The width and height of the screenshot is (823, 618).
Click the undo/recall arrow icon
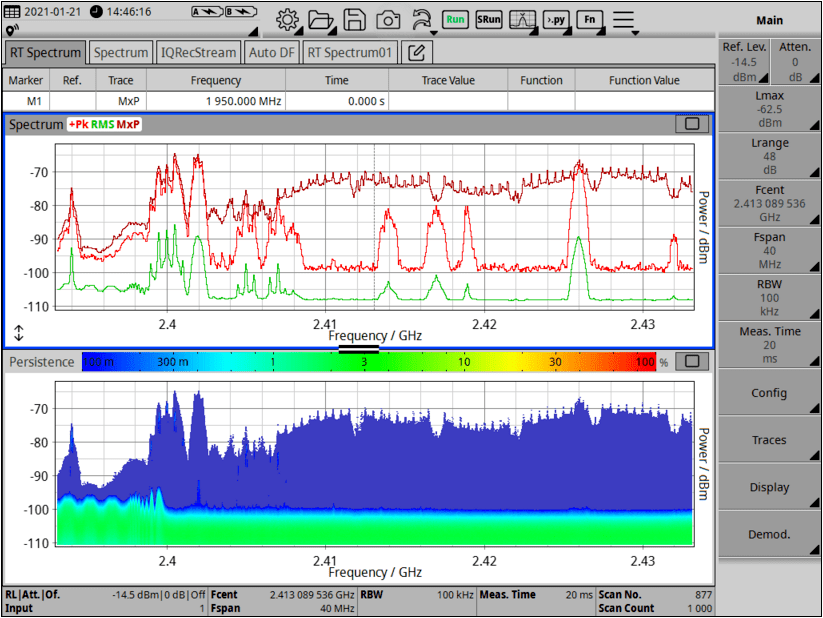click(x=422, y=19)
